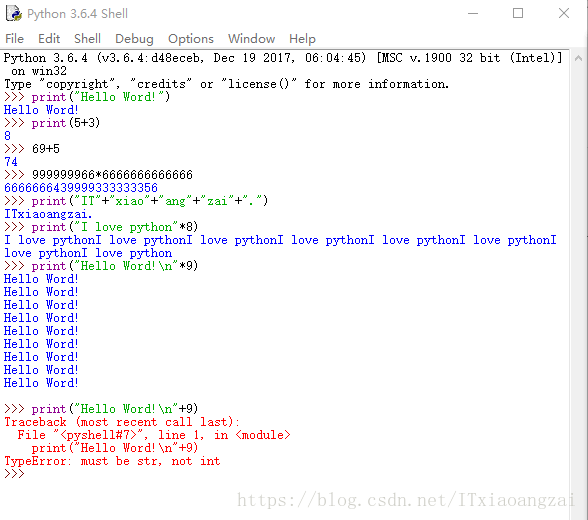Click the TypeError: must be str message
The height and width of the screenshot is (520, 588).
(x=112, y=461)
